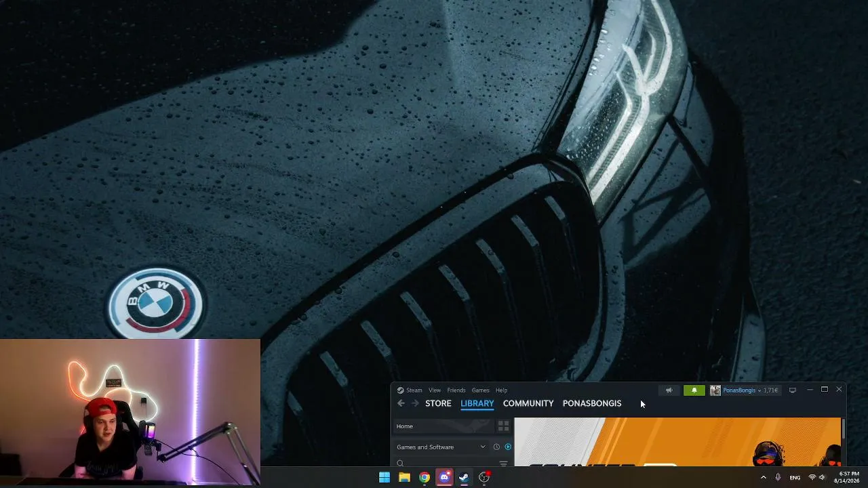Open the View menu
868x488 pixels.
[435, 390]
